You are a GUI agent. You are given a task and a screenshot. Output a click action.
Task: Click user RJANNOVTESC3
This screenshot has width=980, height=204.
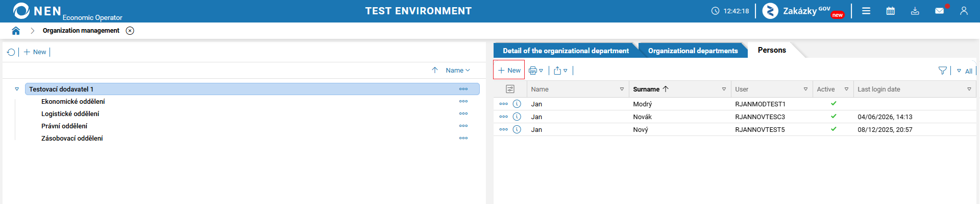click(760, 117)
